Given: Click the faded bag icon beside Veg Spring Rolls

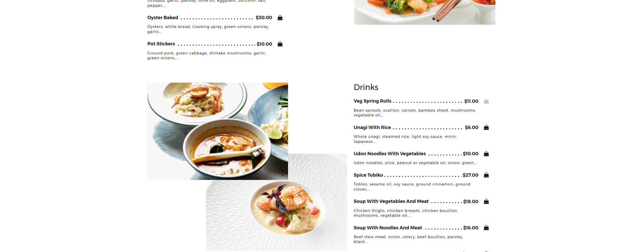Looking at the screenshot, I should [486, 101].
